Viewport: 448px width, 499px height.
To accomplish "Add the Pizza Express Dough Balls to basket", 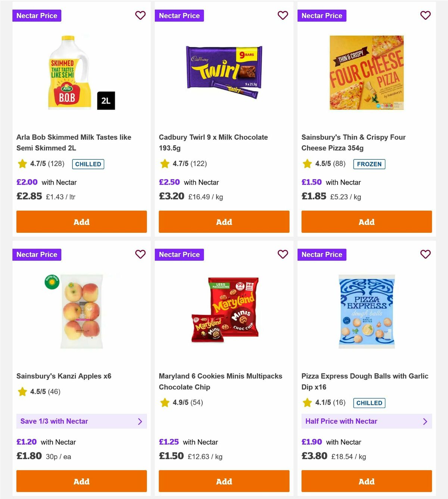I will coord(366,481).
